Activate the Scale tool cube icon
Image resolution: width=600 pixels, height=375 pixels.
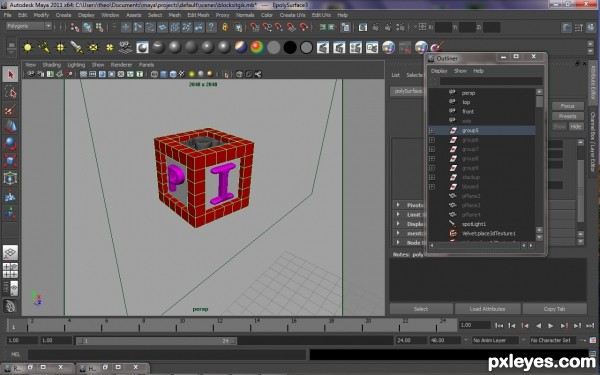pyautogui.click(x=10, y=161)
